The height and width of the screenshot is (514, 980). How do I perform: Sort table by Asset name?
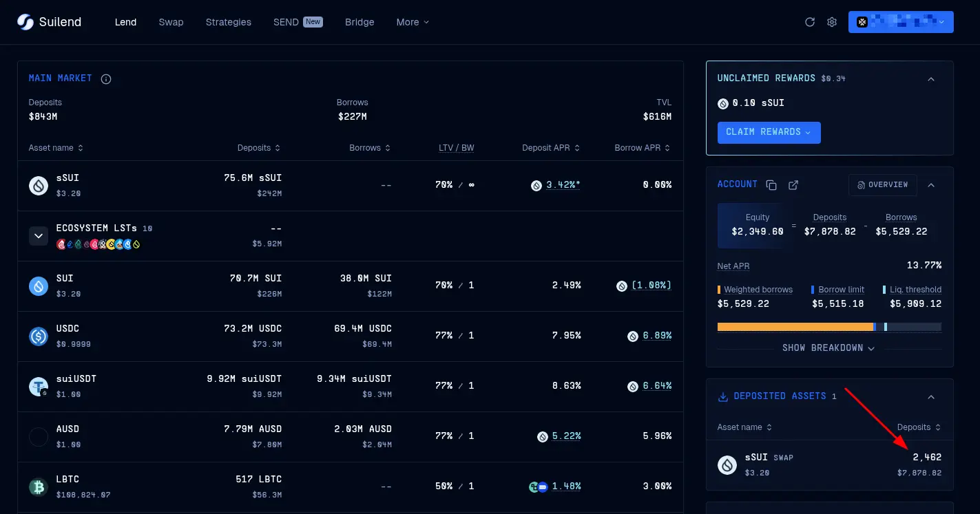[x=56, y=148]
